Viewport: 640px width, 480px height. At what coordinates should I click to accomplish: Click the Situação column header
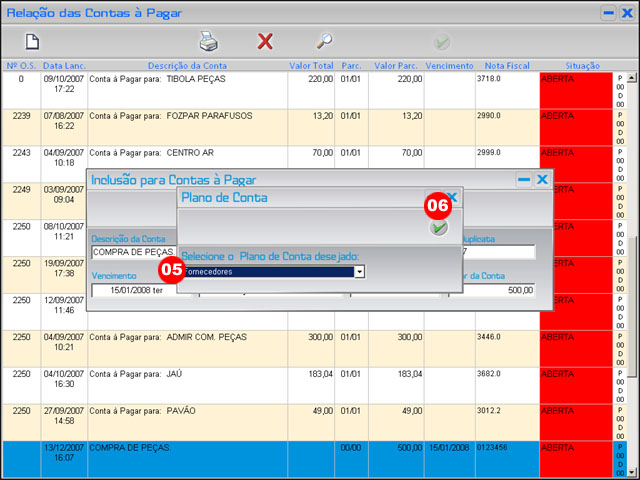(575, 64)
